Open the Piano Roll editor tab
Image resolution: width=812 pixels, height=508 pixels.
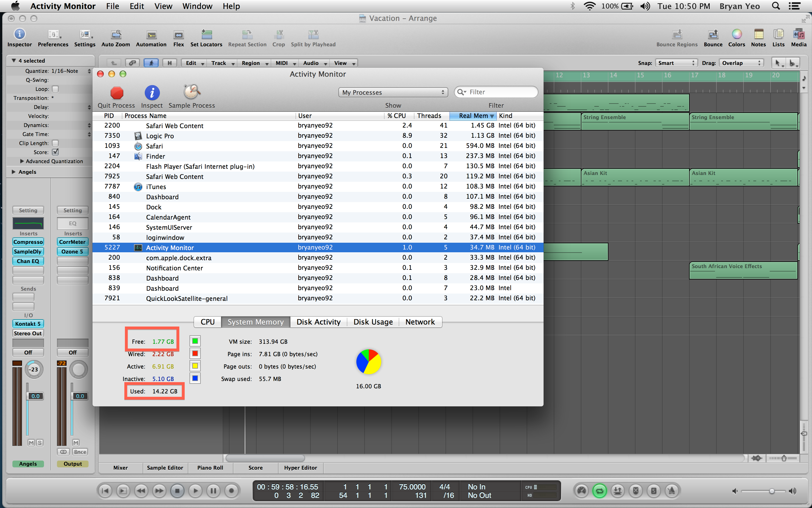(x=210, y=468)
